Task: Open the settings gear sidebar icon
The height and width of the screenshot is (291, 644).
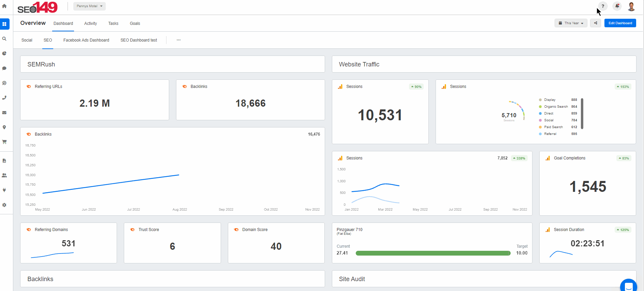Action: pyautogui.click(x=4, y=205)
